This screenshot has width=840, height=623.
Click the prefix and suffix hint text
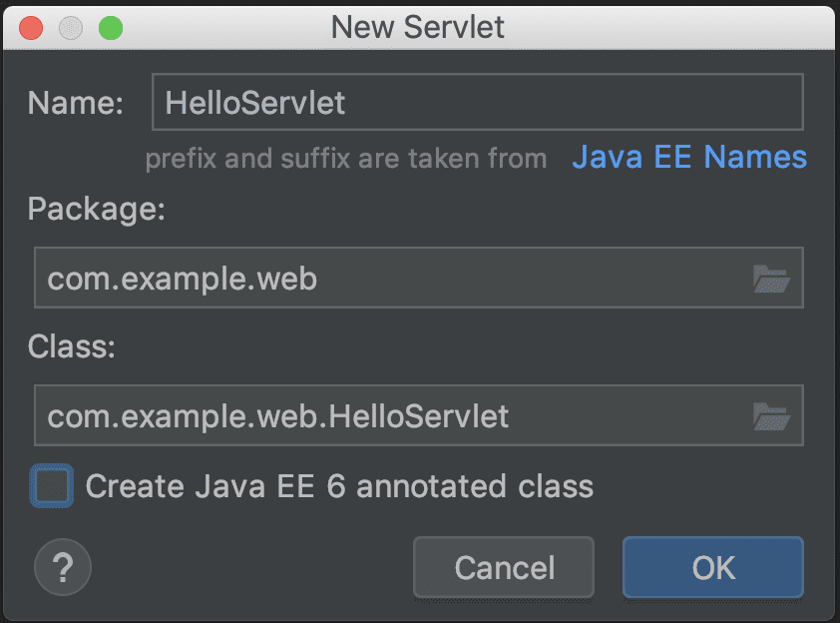click(x=346, y=159)
